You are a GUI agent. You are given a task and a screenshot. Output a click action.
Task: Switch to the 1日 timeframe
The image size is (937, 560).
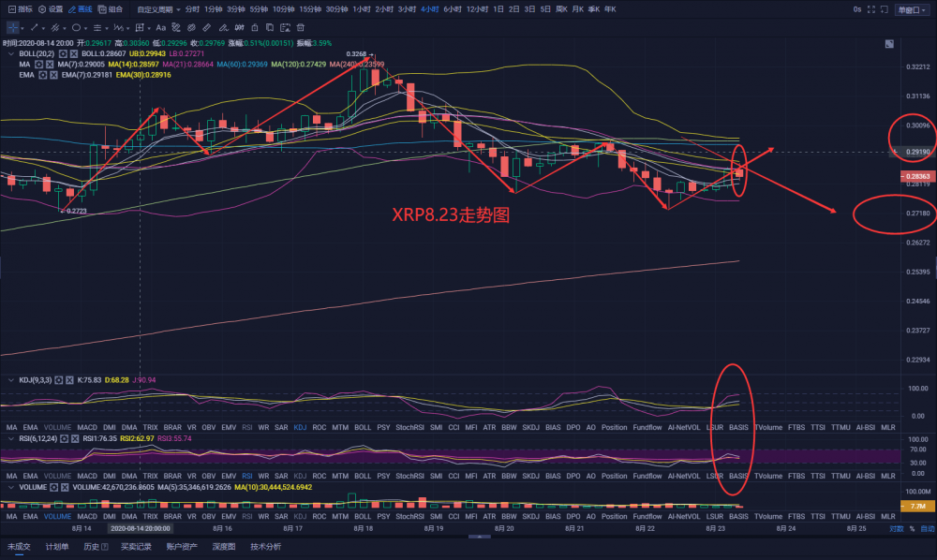(498, 9)
